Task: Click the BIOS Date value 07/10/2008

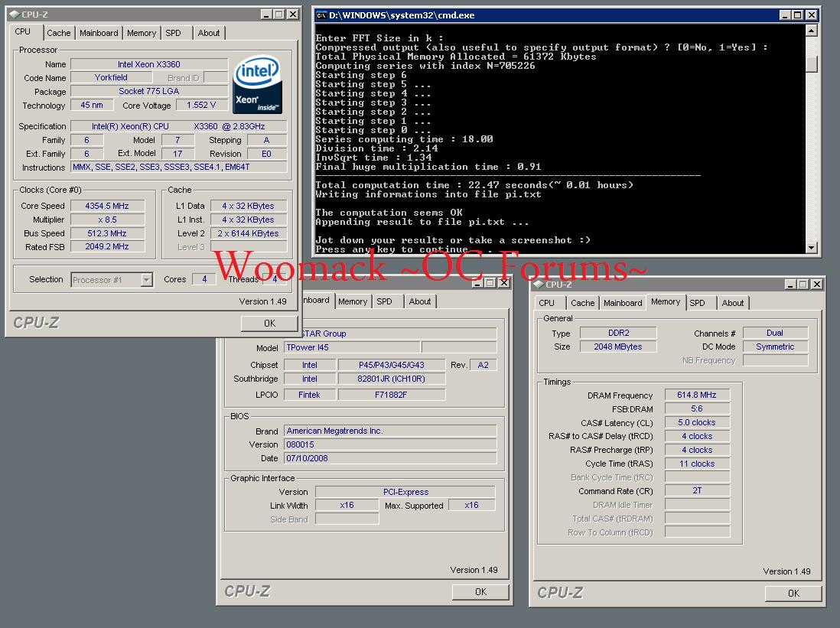Action: 390,458
